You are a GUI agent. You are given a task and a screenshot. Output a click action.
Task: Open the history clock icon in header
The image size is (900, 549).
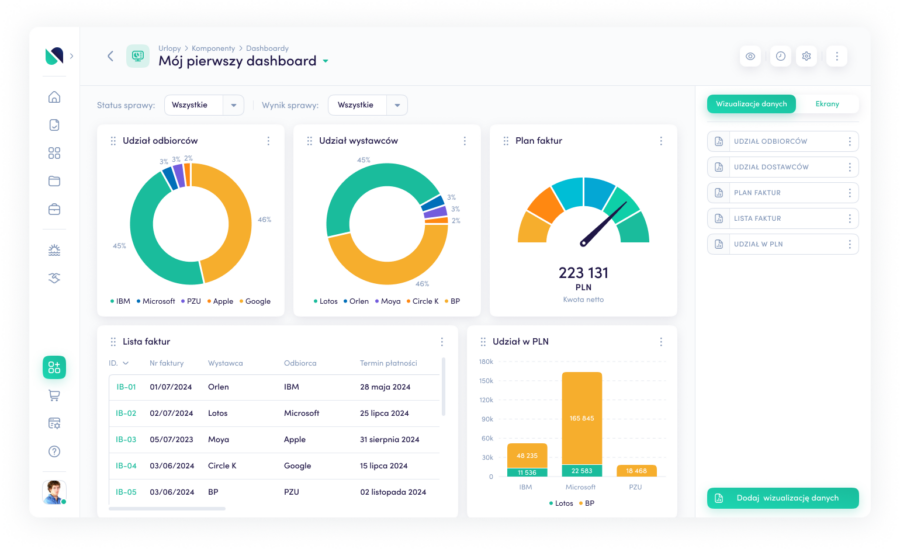coord(780,56)
